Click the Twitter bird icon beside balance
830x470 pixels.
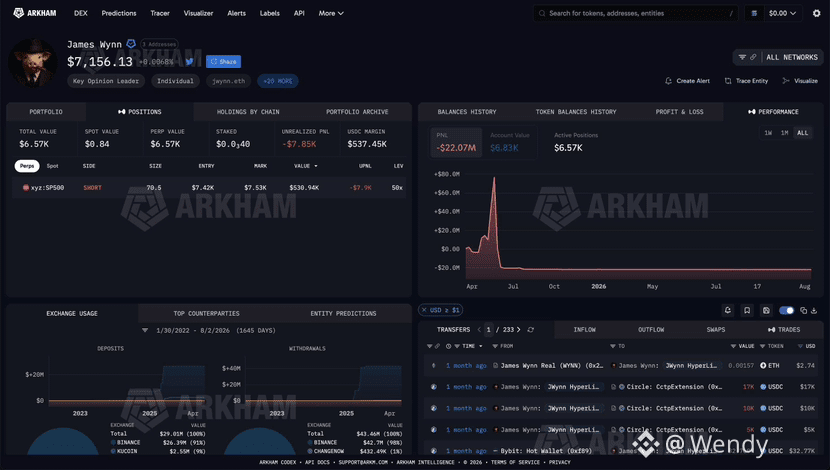pos(190,61)
